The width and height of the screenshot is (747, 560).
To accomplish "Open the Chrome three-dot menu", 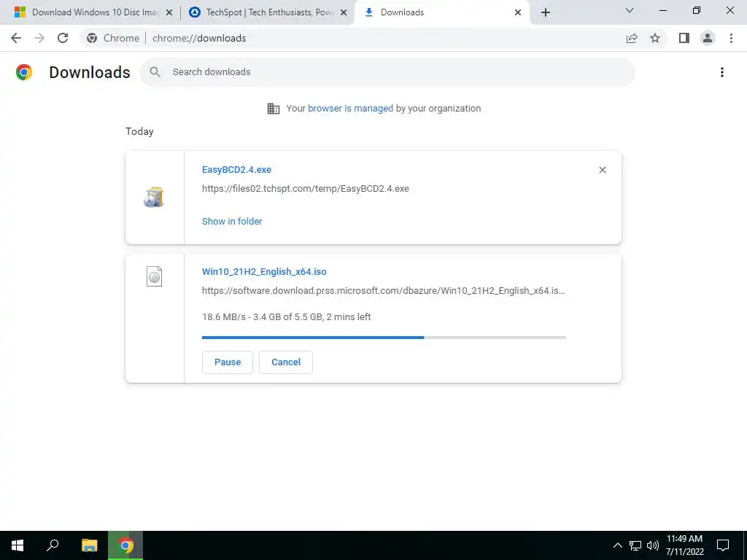I will (x=731, y=38).
